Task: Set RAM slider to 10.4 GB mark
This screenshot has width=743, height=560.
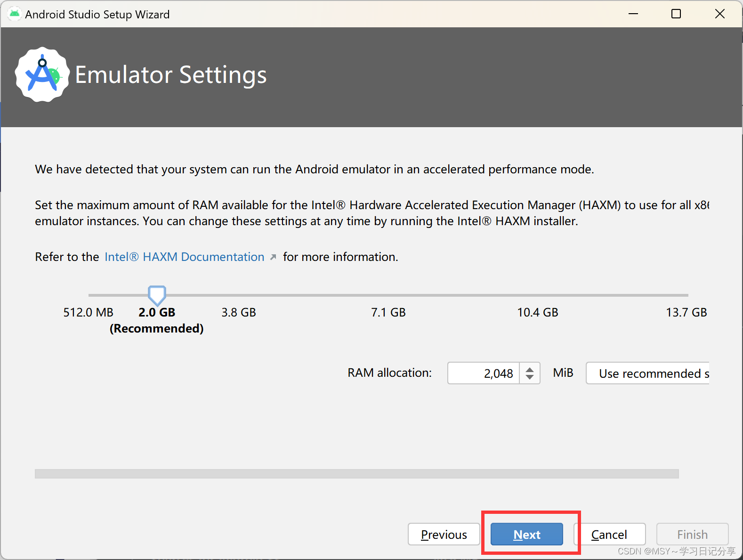Action: click(538, 295)
